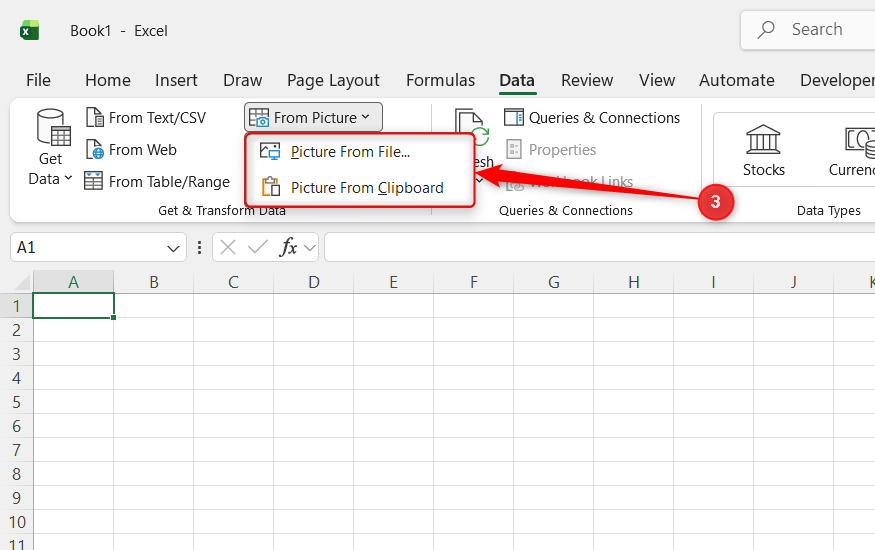Select column F header

[x=474, y=282]
